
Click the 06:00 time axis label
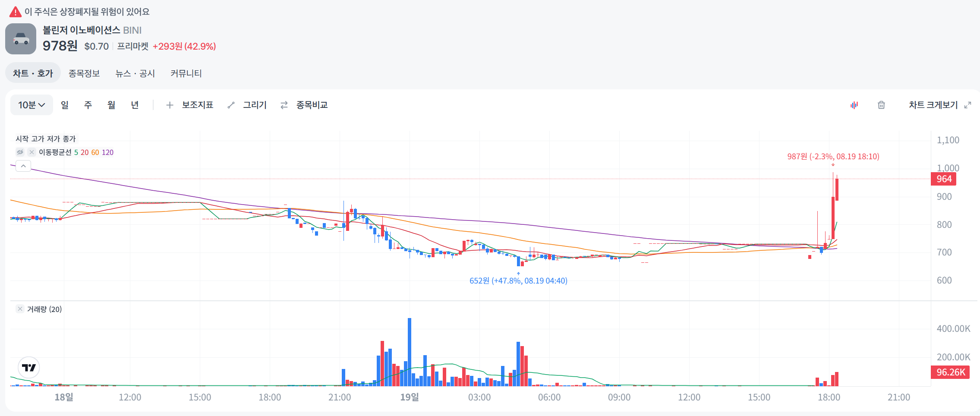point(549,397)
